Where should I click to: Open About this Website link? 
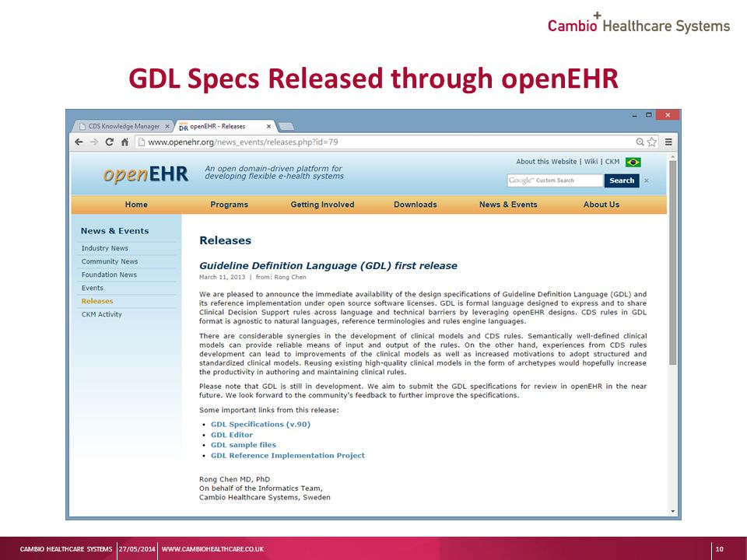(546, 162)
